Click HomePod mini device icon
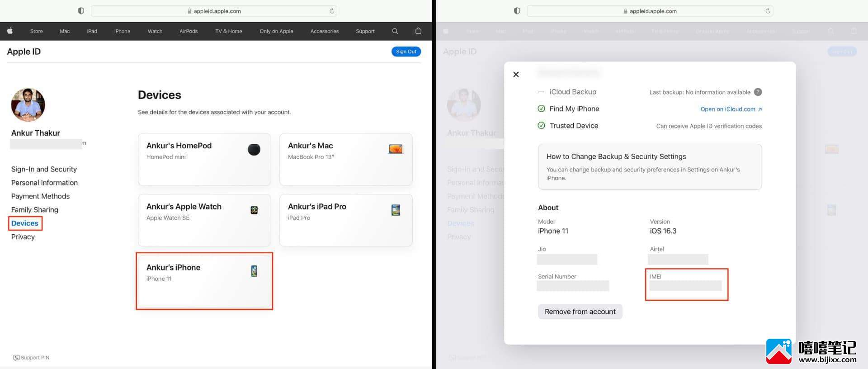 coord(254,149)
